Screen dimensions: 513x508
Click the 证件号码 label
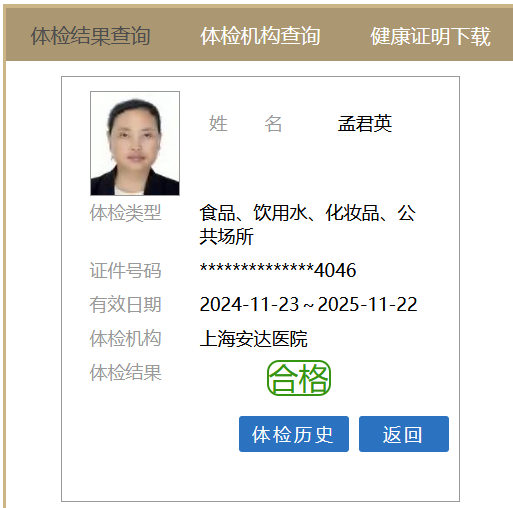[x=125, y=270]
